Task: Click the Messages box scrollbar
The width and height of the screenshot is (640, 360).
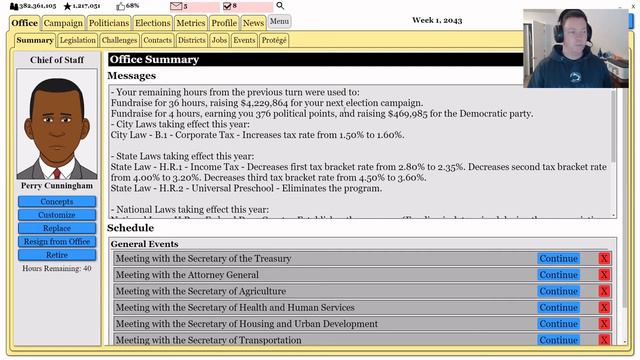Action: coord(613,126)
